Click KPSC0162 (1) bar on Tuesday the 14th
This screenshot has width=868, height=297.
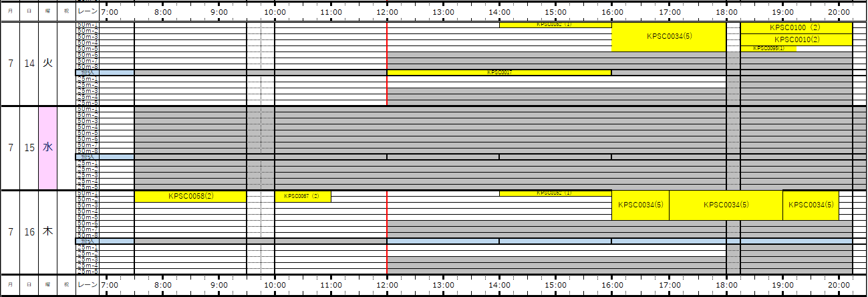coord(555,25)
